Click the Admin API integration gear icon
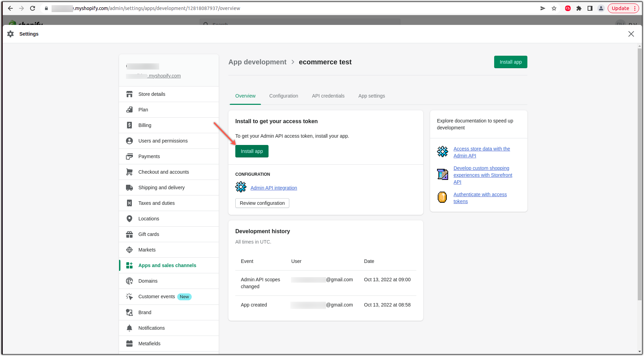The height and width of the screenshot is (356, 644). click(241, 187)
